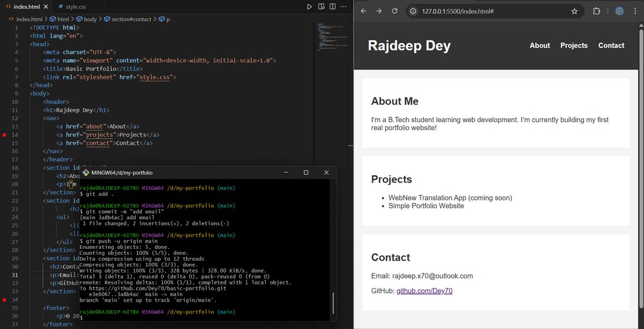Click the editor minimap code overview

click(332, 37)
